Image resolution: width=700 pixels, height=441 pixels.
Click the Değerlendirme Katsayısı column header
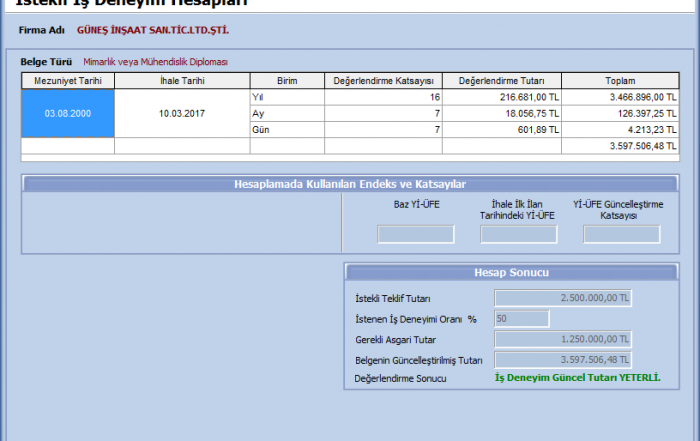pos(383,81)
